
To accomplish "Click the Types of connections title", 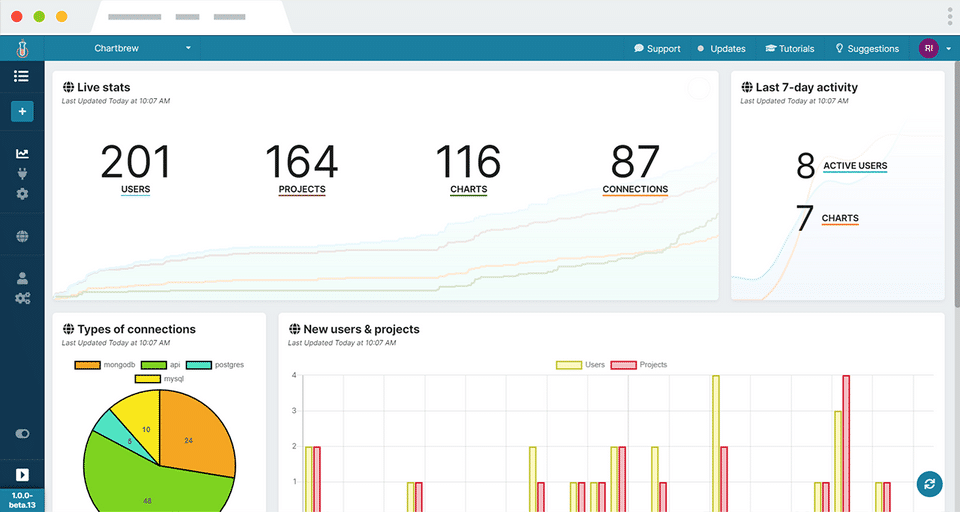I will (x=137, y=329).
